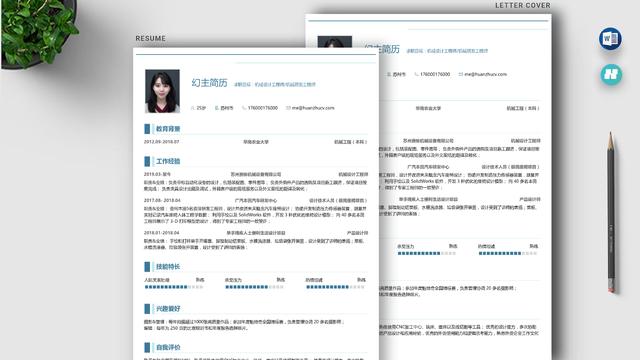640x360 pixels.
Task: Click the email address on back cover page
Action: (x=485, y=74)
